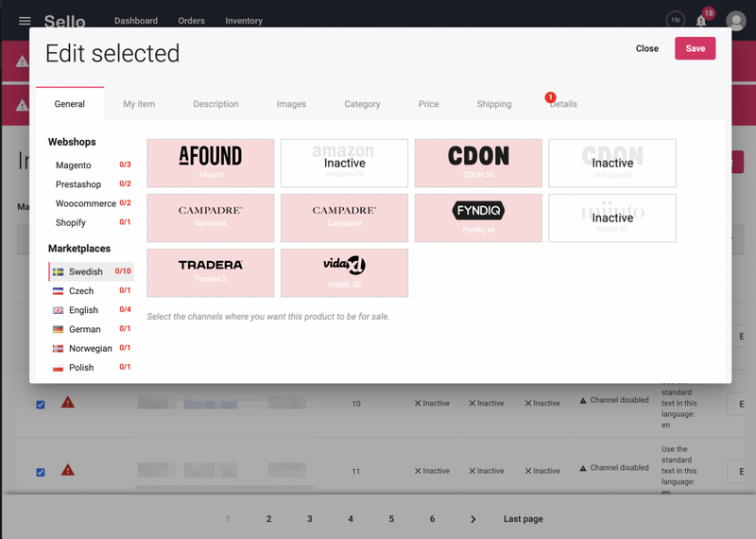Open the Shipping tab
This screenshot has width=756, height=539.
[494, 104]
